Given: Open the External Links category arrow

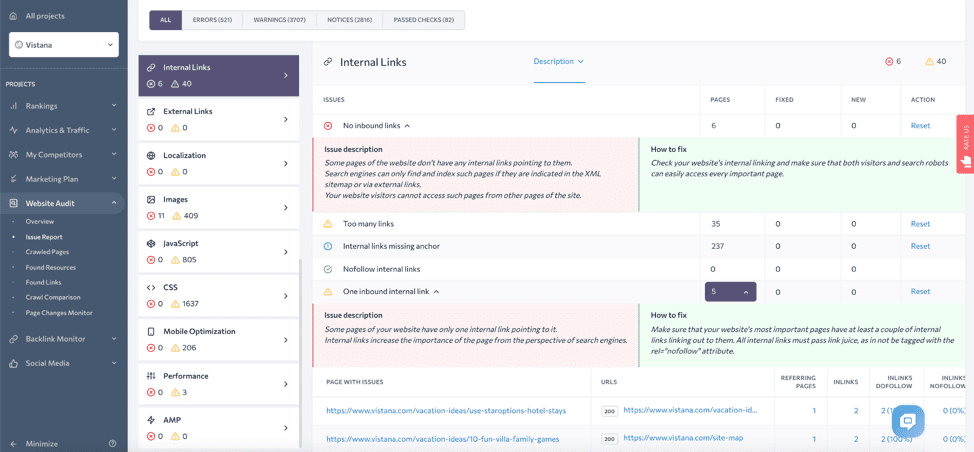Looking at the screenshot, I should coord(286,119).
